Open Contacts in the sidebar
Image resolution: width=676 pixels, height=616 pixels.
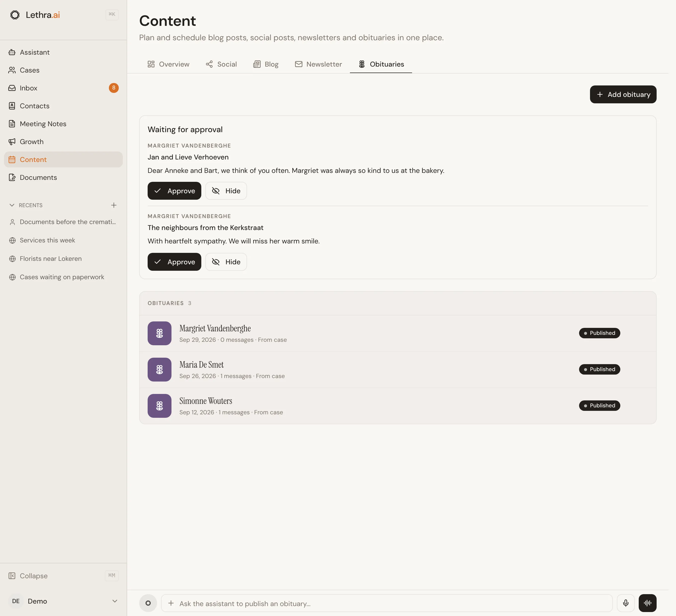(x=63, y=106)
